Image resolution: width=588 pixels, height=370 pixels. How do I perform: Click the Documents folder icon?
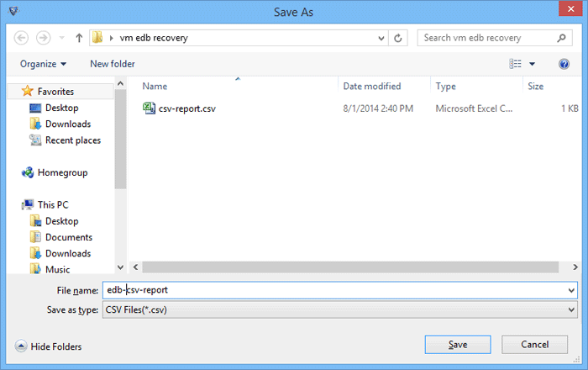click(35, 237)
